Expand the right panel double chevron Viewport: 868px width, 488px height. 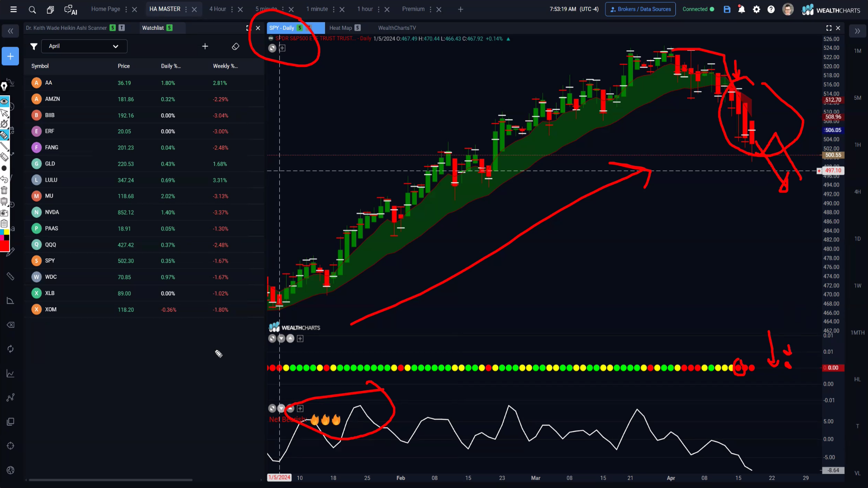click(x=857, y=31)
